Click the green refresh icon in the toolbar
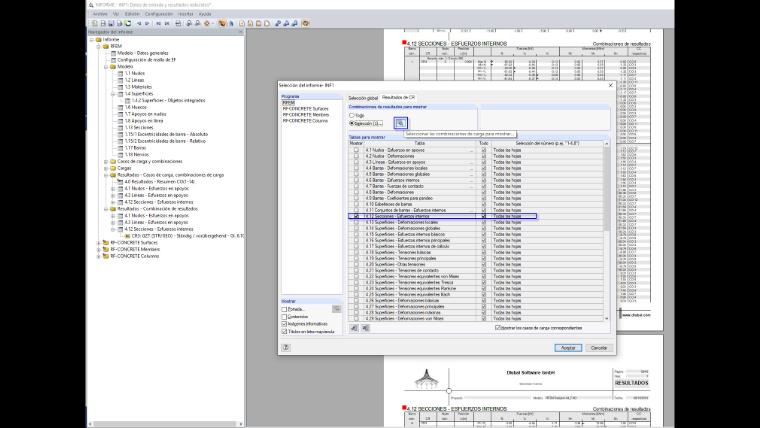760x428 pixels. [128, 23]
